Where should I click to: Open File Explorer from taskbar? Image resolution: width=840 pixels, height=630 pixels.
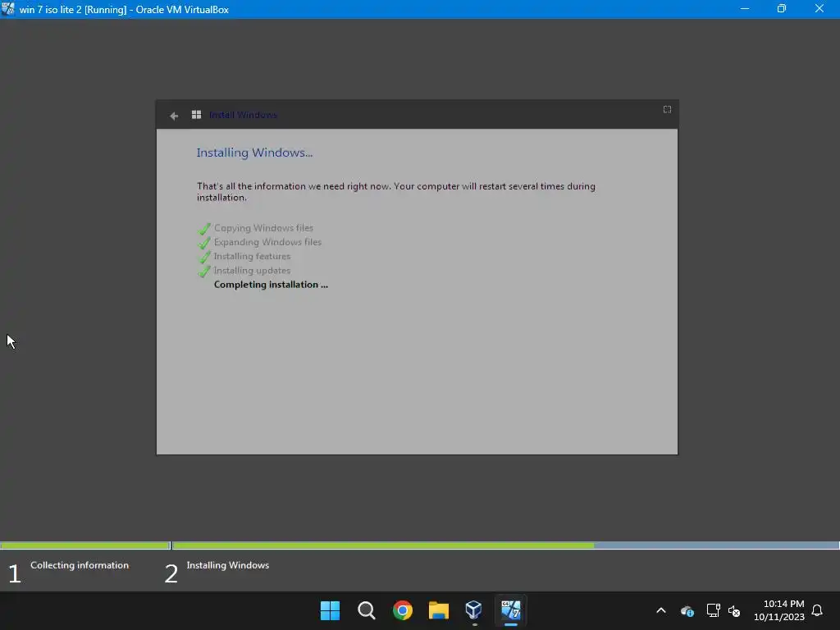[x=439, y=610]
